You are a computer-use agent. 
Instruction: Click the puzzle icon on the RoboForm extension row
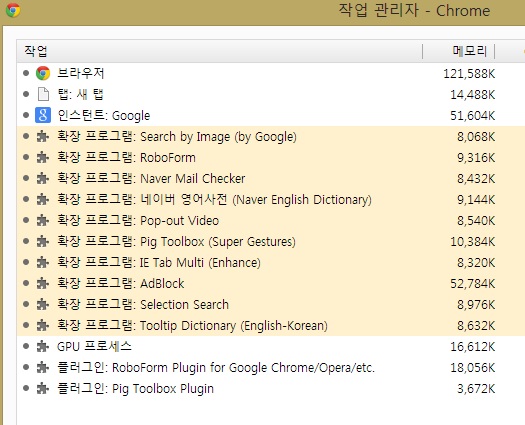click(43, 157)
